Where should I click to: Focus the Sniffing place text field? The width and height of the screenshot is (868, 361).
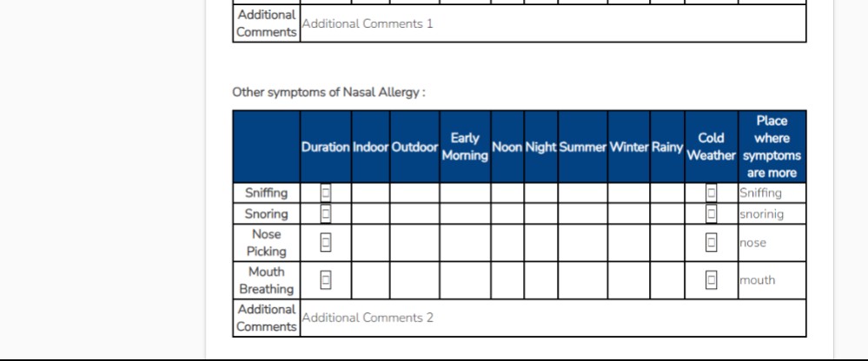tap(772, 193)
